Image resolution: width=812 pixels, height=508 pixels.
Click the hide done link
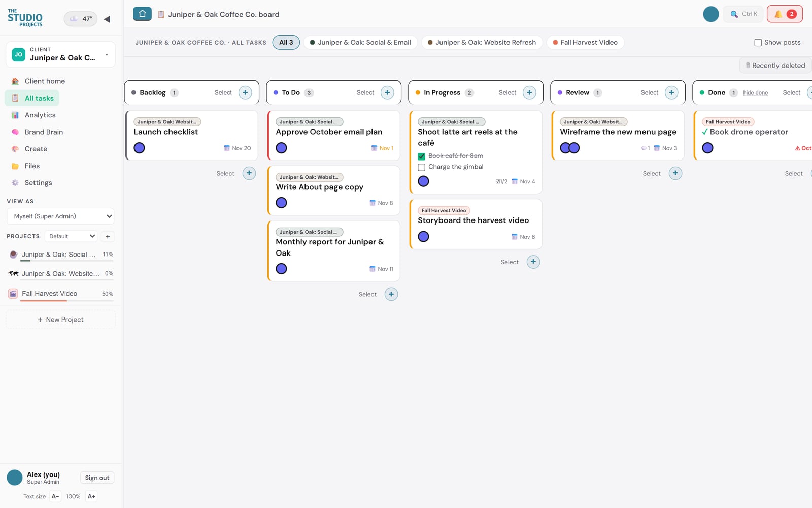(x=755, y=93)
